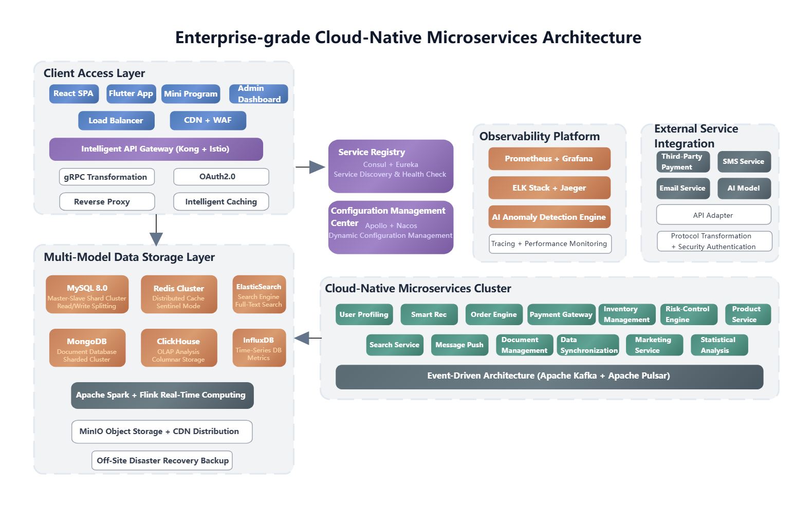812x507 pixels.
Task: Select the Payment Gateway service
Action: [x=561, y=314]
